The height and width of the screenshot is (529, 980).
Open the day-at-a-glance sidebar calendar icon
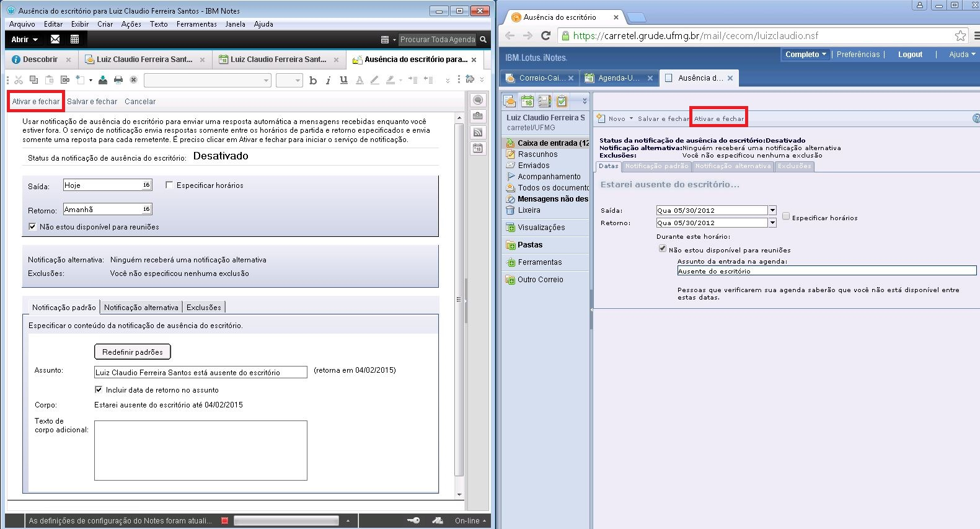click(x=478, y=148)
